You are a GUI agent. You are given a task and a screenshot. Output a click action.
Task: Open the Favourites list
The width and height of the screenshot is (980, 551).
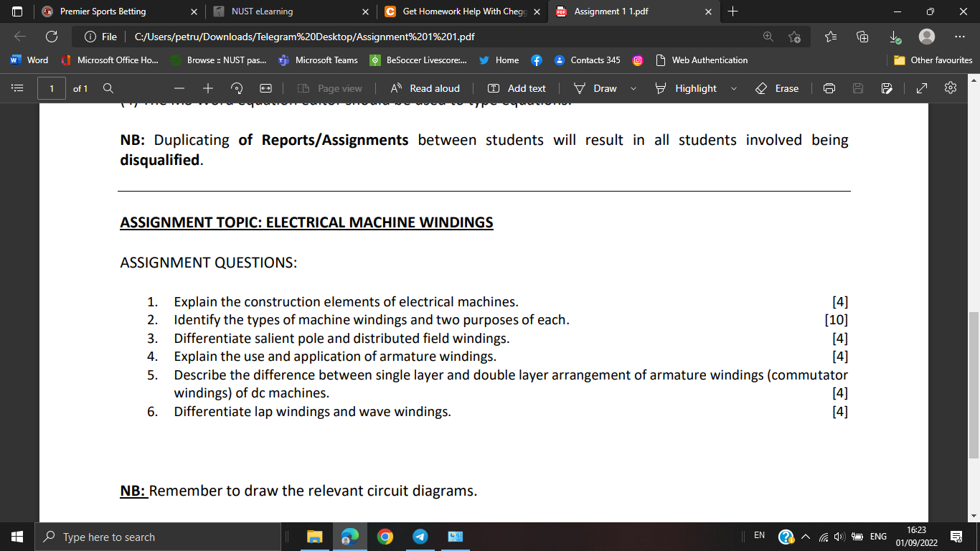coord(831,37)
